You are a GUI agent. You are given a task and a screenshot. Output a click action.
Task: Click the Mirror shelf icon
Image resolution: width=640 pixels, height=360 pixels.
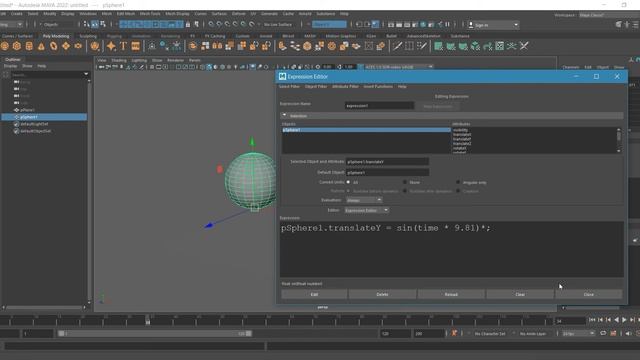217,46
